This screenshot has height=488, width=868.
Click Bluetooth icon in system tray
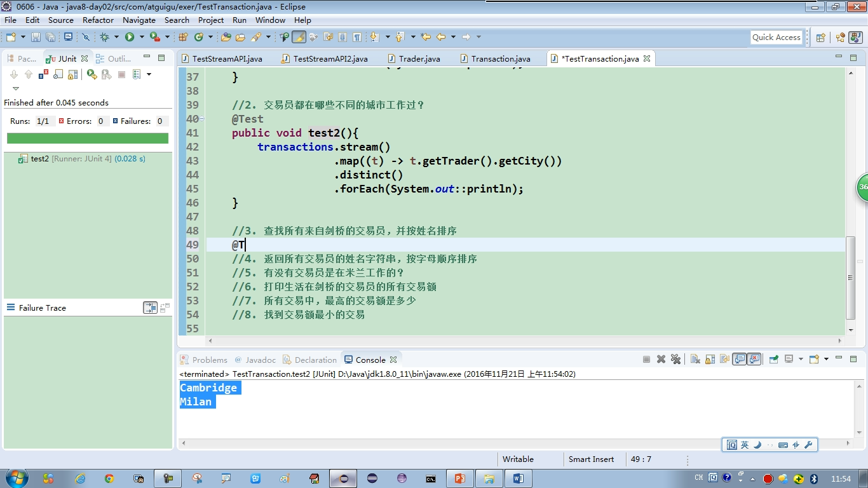coord(813,478)
